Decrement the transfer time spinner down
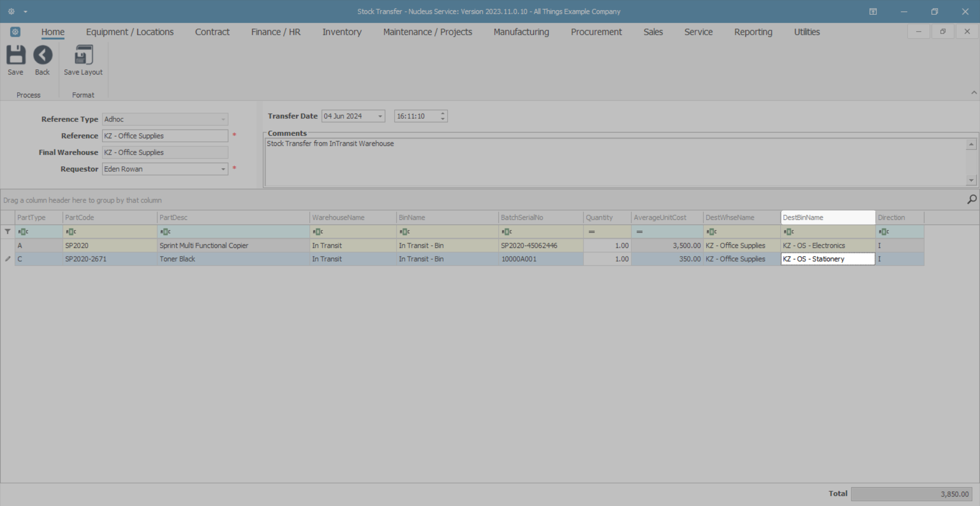 (x=443, y=119)
